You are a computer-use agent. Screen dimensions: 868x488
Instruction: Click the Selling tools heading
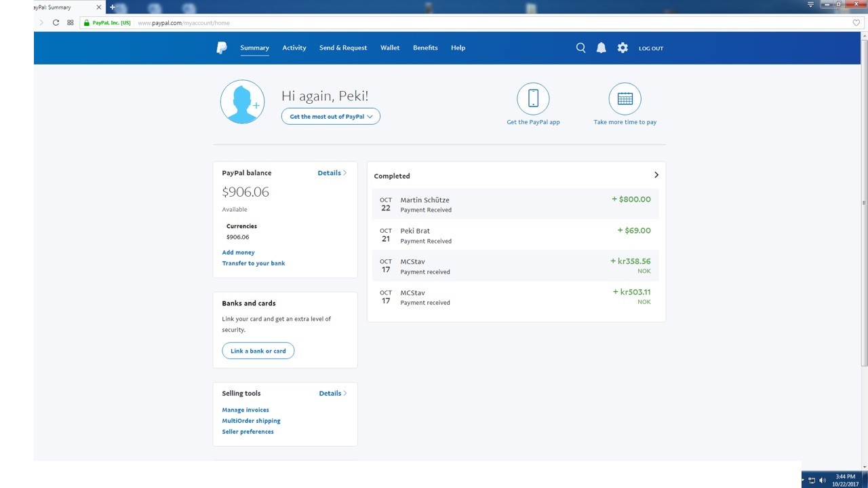point(241,393)
